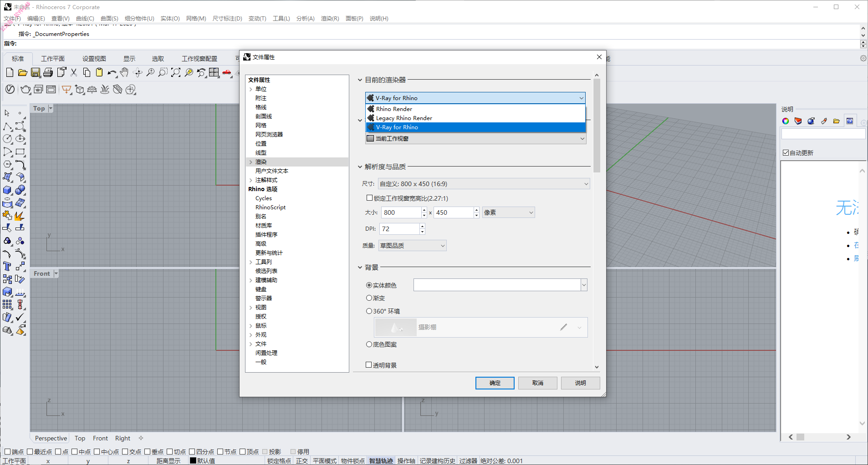Click the Paste clipboard icon

tap(99, 73)
